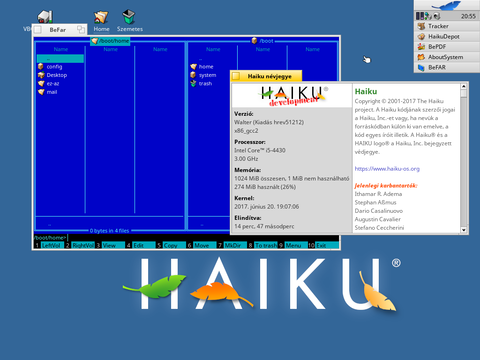Click the trash bin icon in right panel
This screenshot has height=360, width=480.
(x=193, y=83)
